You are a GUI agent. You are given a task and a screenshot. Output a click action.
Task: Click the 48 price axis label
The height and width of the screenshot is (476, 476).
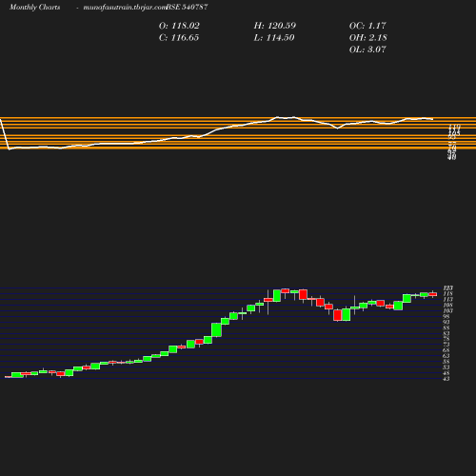click(446, 373)
